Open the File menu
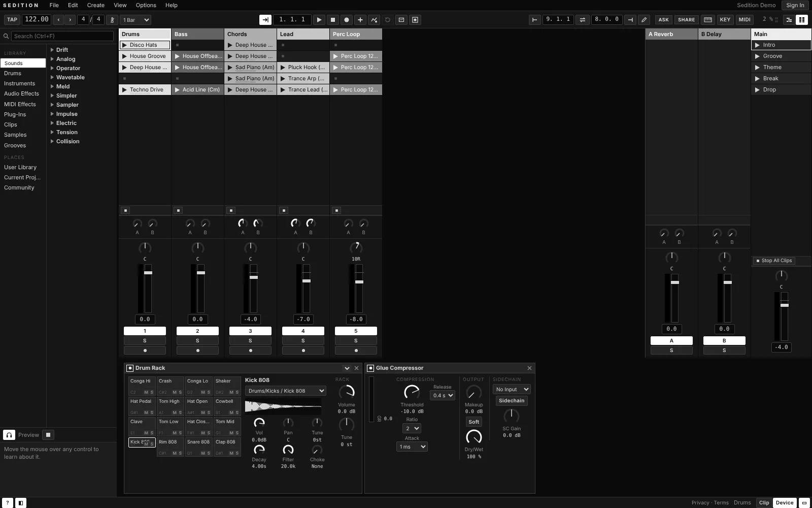Viewport: 812px width, 508px height. point(54,5)
